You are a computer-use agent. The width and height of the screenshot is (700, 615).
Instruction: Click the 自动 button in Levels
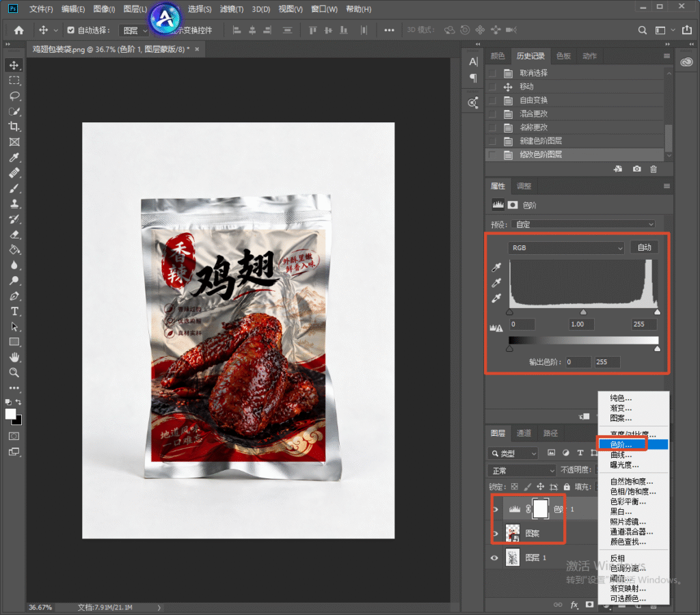point(644,247)
